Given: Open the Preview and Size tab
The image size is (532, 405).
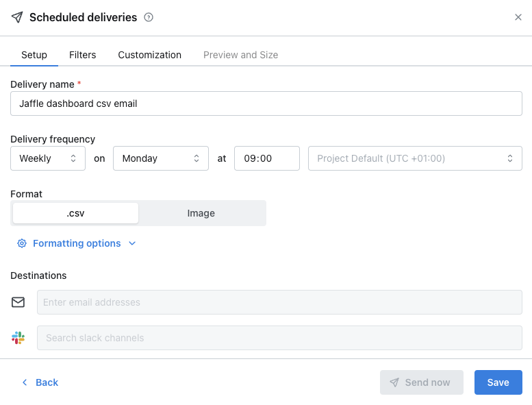Looking at the screenshot, I should coord(240,55).
